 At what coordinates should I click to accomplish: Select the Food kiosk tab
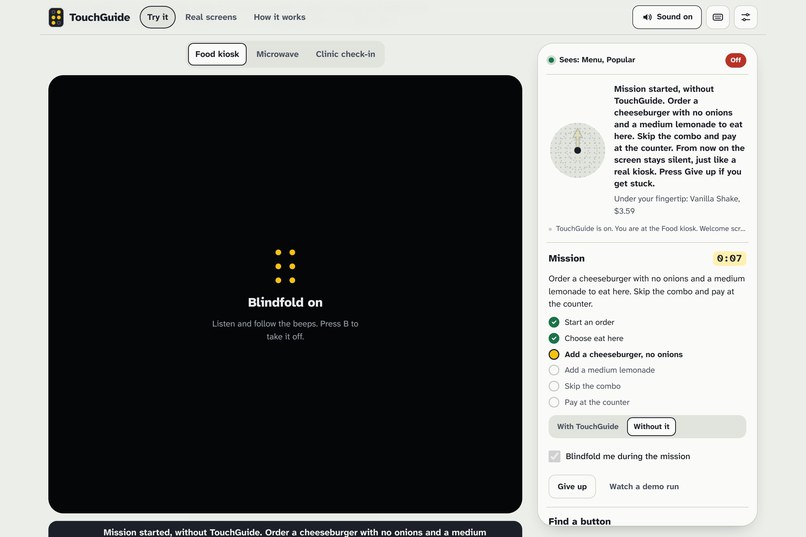coord(217,54)
